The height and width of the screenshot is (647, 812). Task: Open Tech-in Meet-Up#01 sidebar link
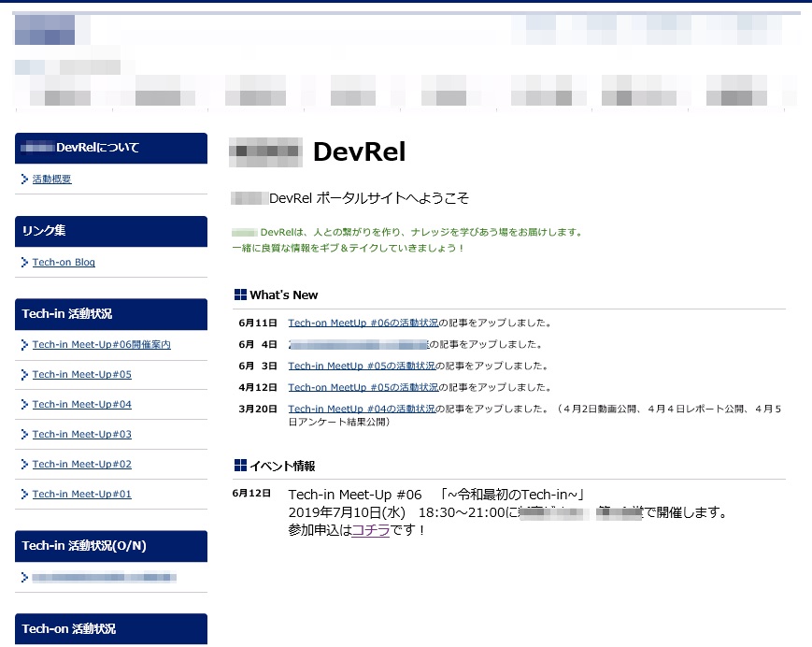coord(82,495)
